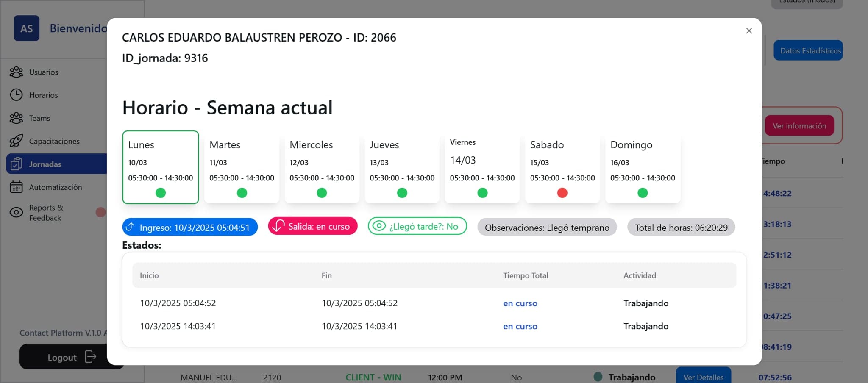Select the Sabado 15/03 day card

[562, 167]
